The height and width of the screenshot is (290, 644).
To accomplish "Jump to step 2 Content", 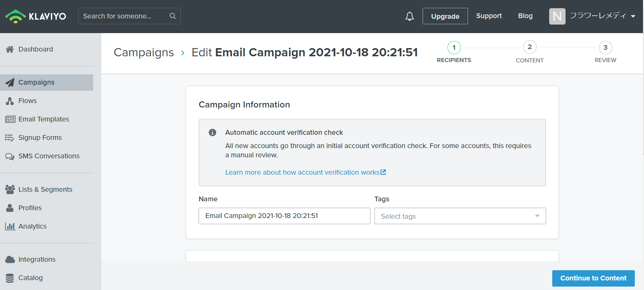I will 530,52.
